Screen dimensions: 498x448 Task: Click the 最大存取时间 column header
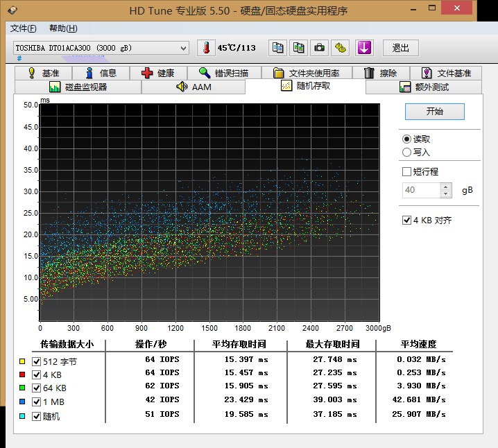click(x=332, y=344)
